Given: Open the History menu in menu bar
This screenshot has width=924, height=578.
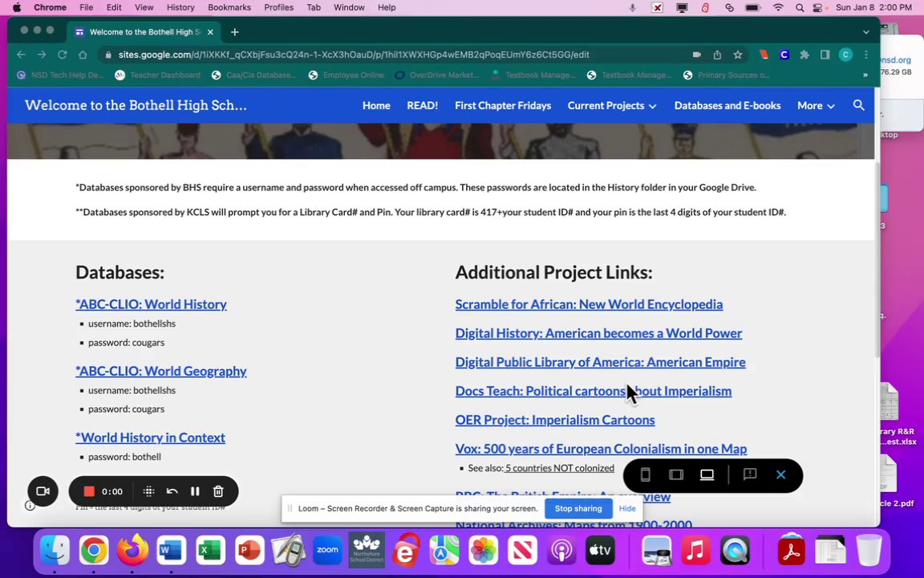Looking at the screenshot, I should 180,7.
